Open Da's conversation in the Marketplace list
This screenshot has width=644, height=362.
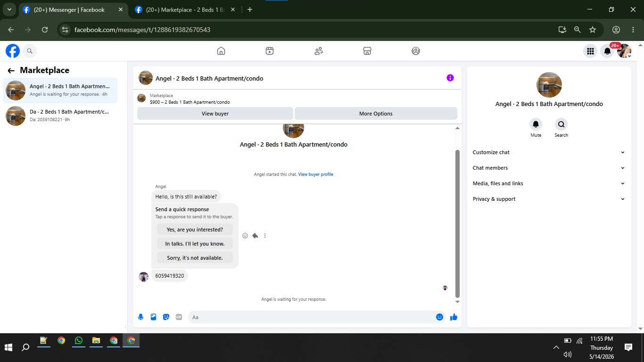coord(60,115)
